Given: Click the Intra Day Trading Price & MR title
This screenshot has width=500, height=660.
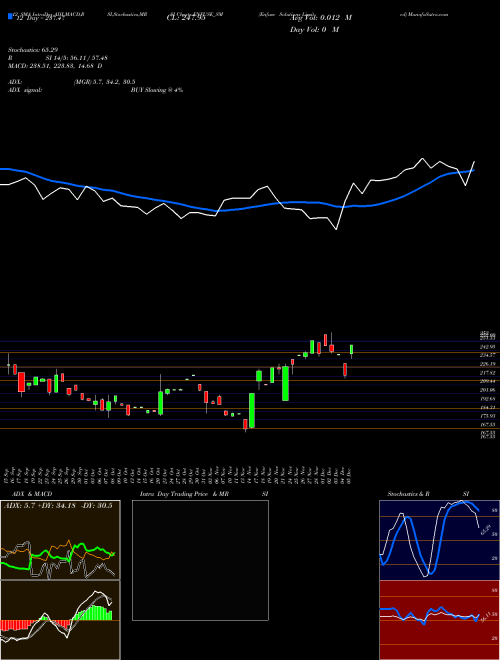Looking at the screenshot, I should [x=184, y=494].
